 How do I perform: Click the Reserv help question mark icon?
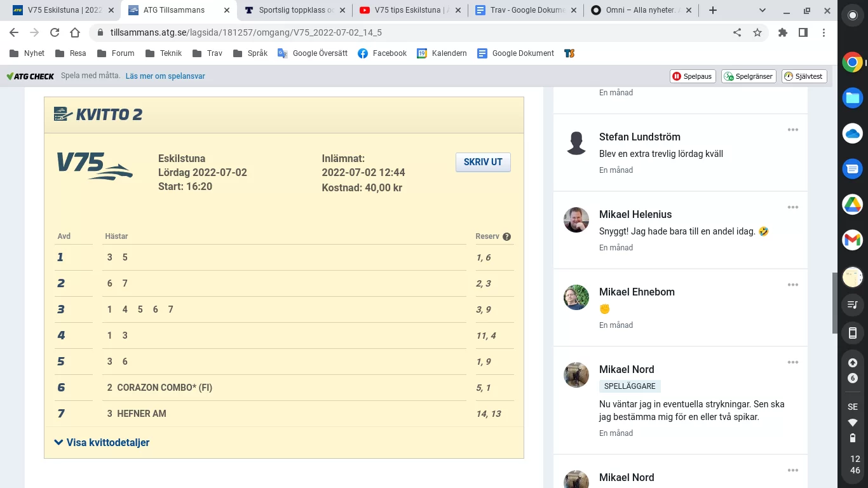(x=506, y=236)
